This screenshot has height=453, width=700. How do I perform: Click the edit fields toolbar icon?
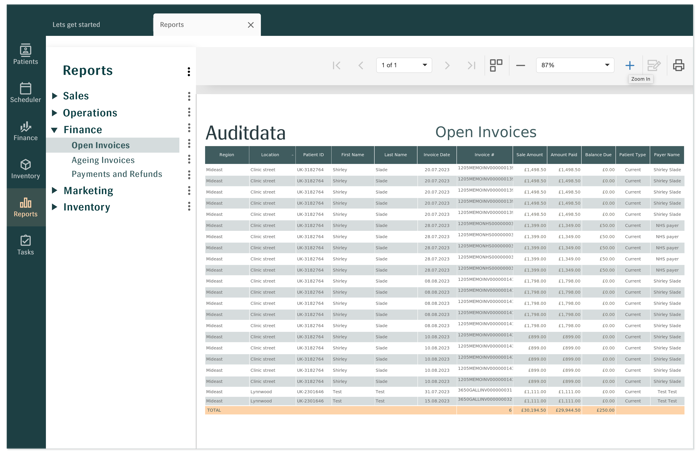(x=654, y=66)
